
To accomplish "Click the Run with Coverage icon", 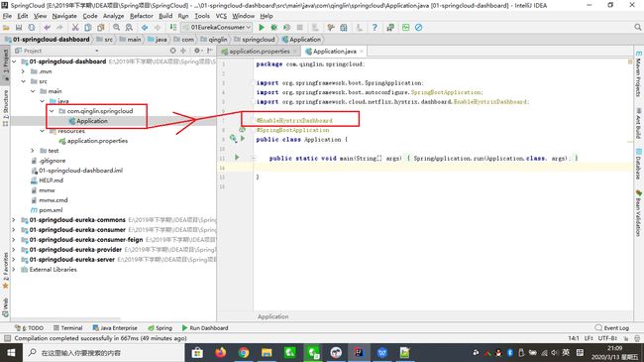I will pos(286,28).
